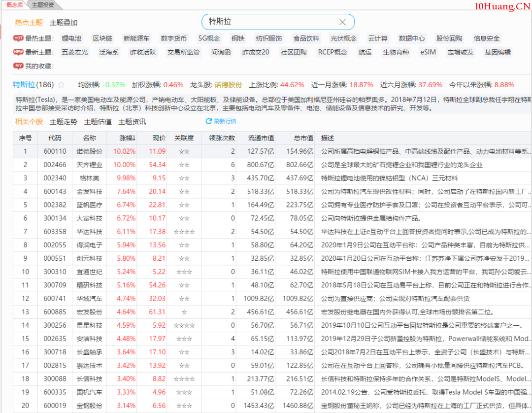Click leading stock link 诺德股份
This screenshot has width=532, height=413.
pyautogui.click(x=228, y=85)
